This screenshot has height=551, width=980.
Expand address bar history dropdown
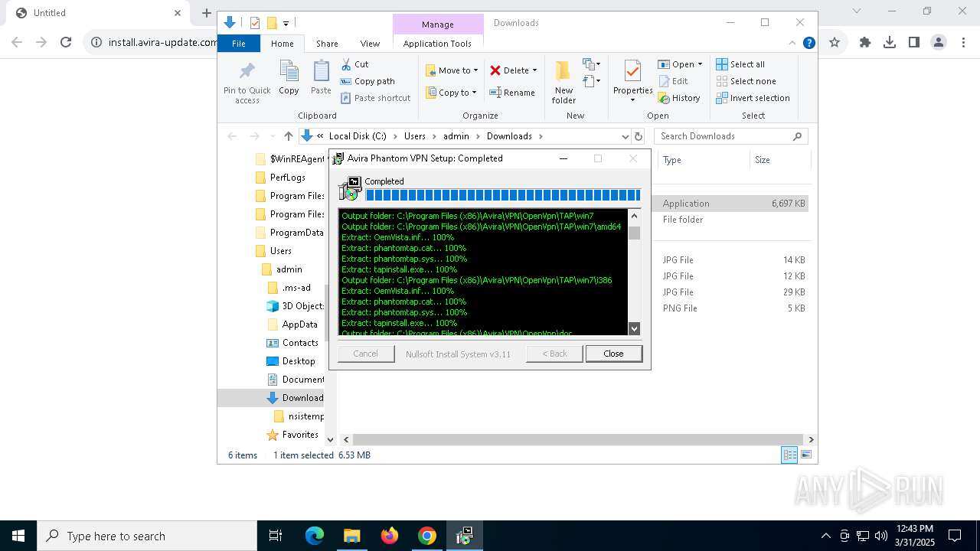click(626, 136)
